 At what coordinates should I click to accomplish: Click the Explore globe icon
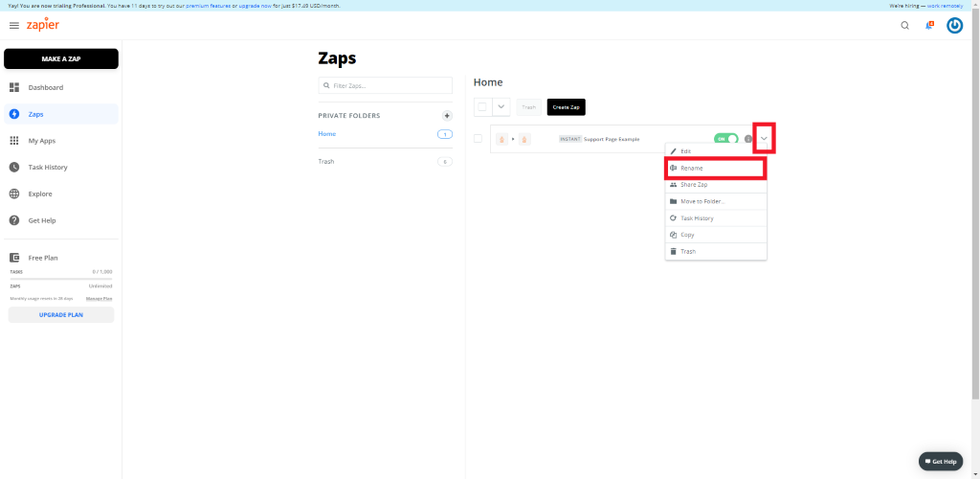coord(14,194)
